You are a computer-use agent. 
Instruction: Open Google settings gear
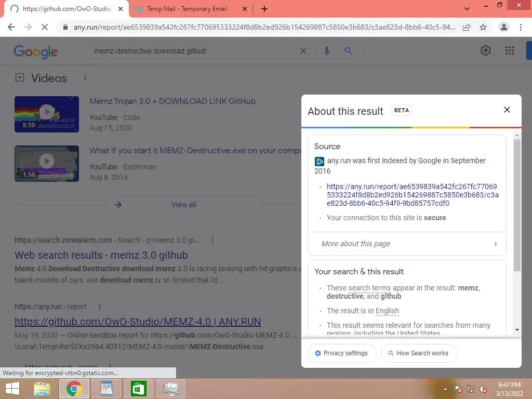tap(486, 50)
